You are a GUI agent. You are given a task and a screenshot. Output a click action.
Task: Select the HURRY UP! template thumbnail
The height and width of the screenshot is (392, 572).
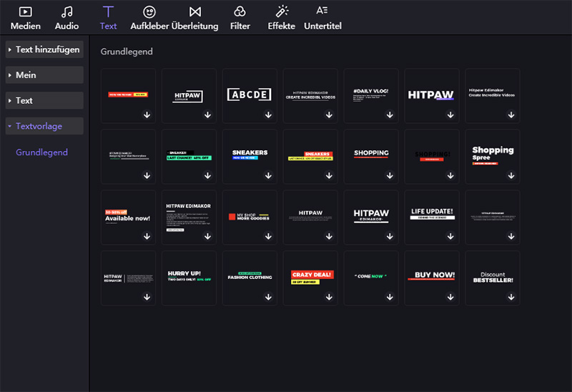[189, 278]
